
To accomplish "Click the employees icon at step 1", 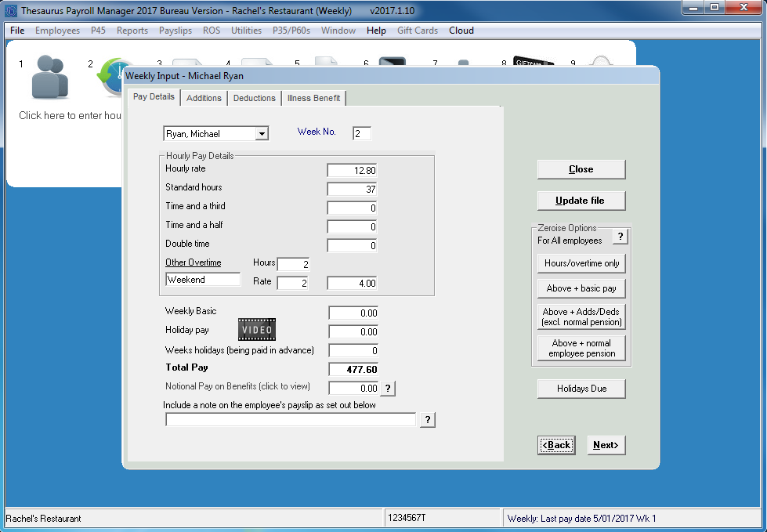I will tap(50, 77).
